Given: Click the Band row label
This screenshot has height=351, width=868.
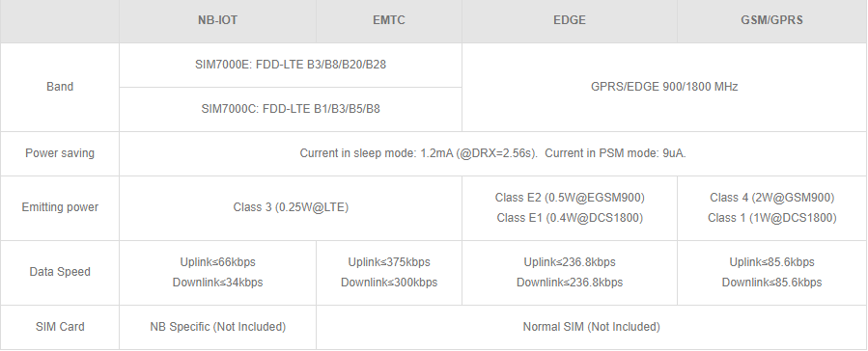Looking at the screenshot, I should tap(60, 87).
